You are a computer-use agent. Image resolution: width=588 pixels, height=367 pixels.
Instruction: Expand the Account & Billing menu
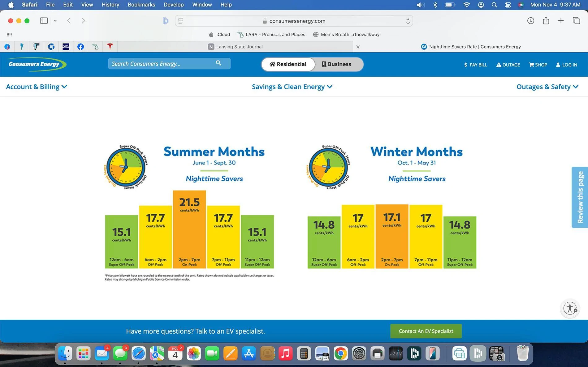pyautogui.click(x=37, y=87)
